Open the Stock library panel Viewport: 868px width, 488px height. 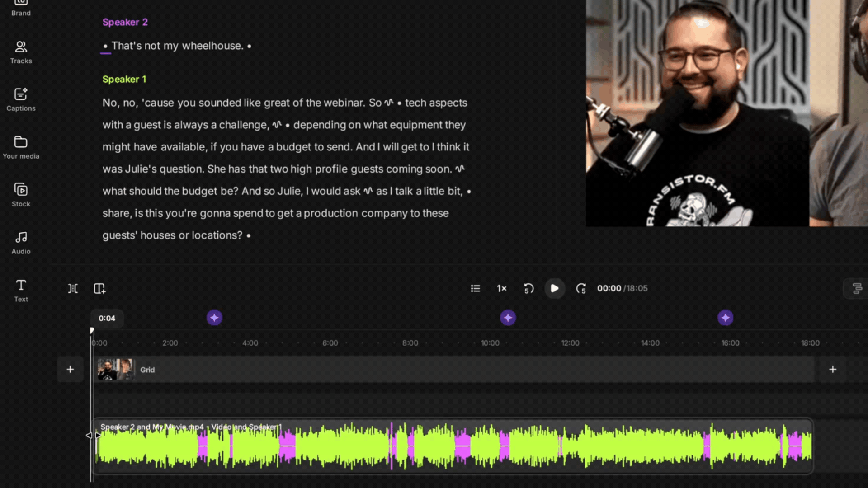(21, 195)
